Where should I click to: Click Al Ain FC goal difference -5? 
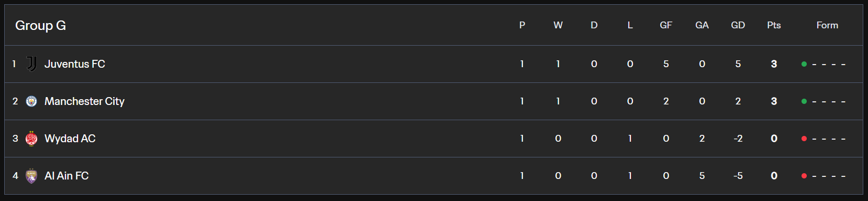click(738, 176)
